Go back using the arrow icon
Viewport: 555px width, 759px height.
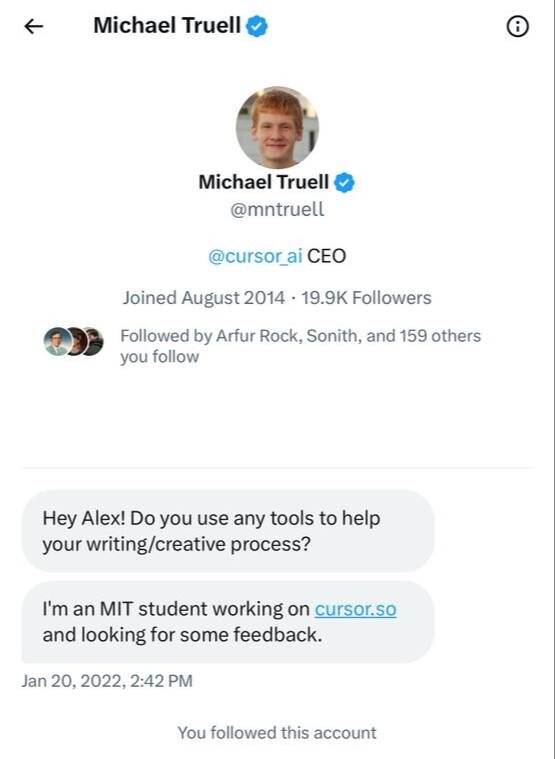[x=34, y=26]
